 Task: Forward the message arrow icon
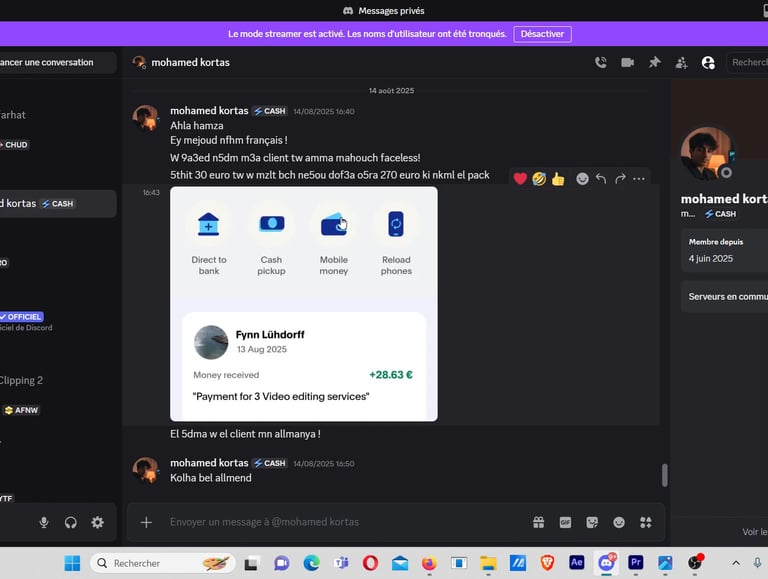(x=620, y=179)
